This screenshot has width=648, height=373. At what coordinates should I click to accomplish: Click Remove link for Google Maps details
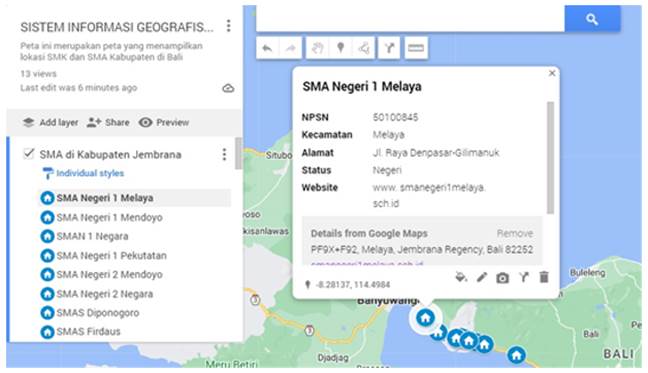pos(515,233)
